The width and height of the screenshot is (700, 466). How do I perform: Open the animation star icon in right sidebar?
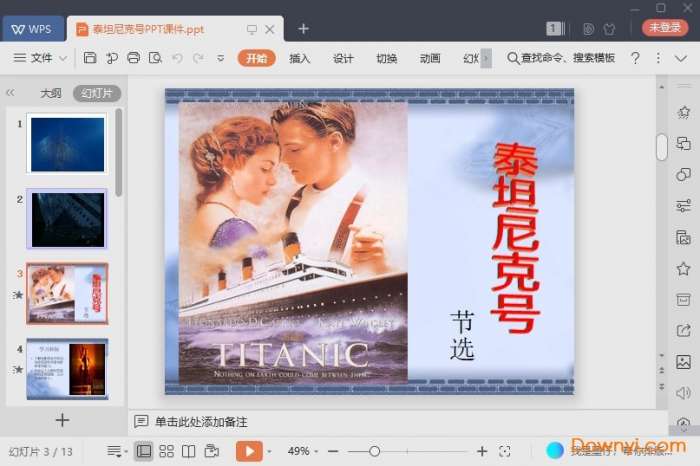(683, 112)
